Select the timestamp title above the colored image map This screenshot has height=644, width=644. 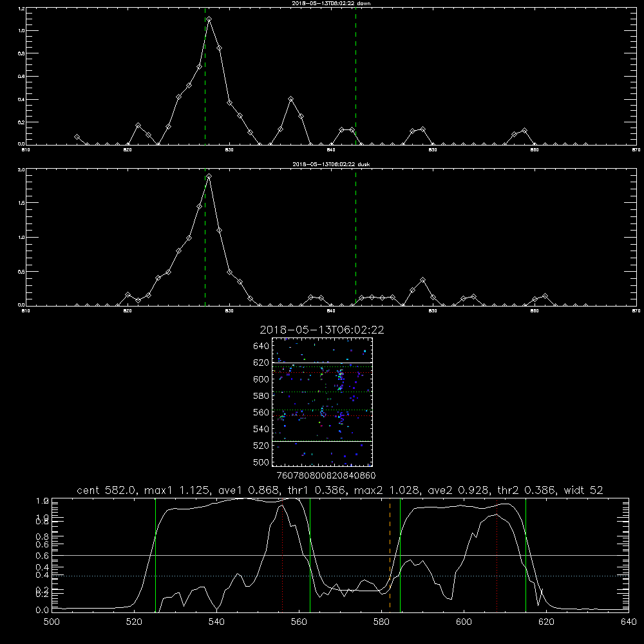[322, 330]
